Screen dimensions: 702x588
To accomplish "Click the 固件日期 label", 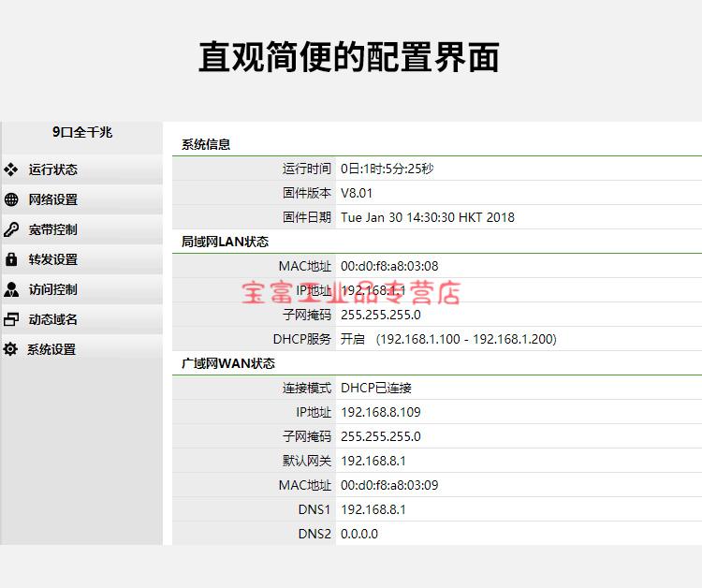I will 307,217.
